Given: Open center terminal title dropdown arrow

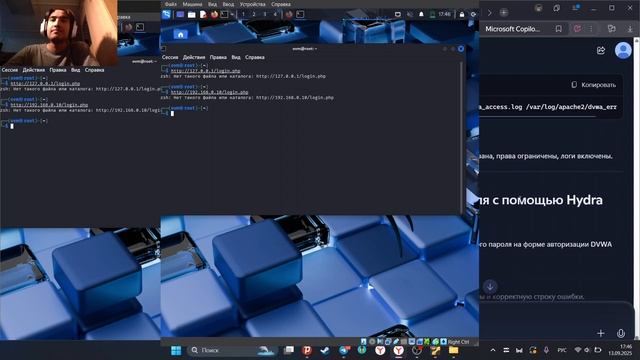Looking at the screenshot, I should [316, 49].
